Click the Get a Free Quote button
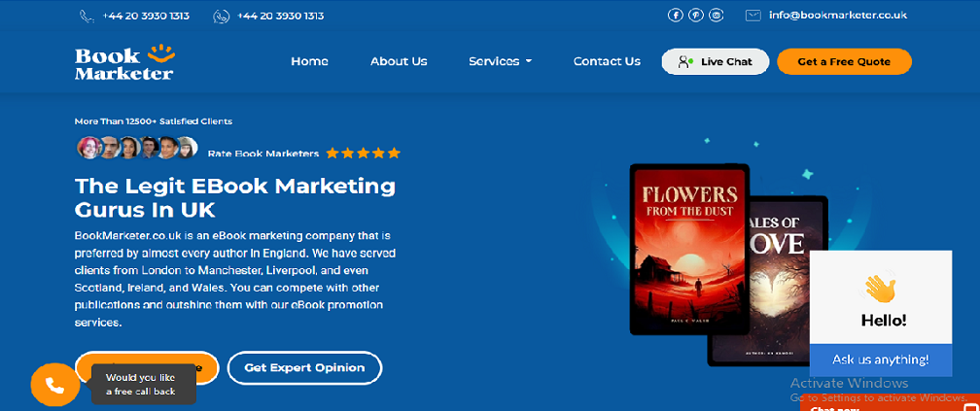 pyautogui.click(x=844, y=61)
